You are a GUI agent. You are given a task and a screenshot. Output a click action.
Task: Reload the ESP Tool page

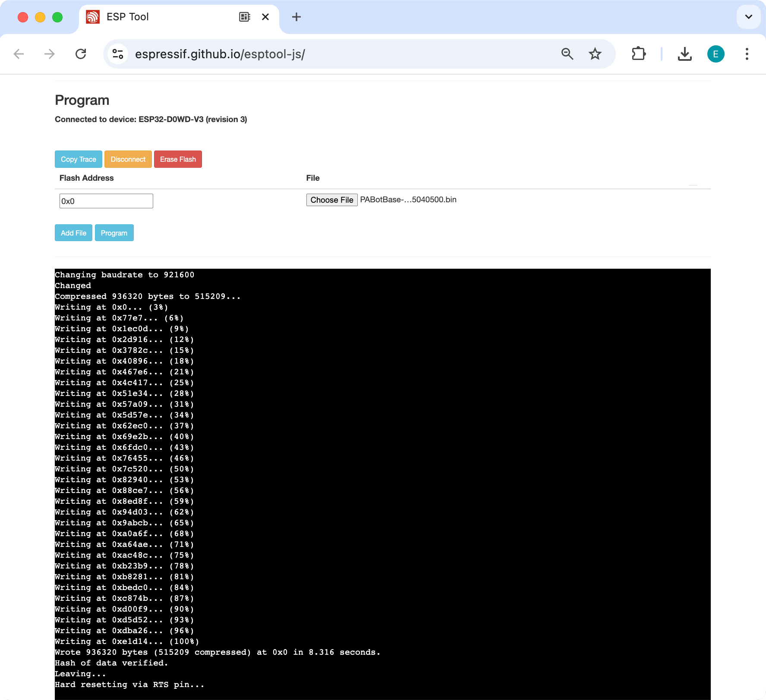[x=81, y=54]
